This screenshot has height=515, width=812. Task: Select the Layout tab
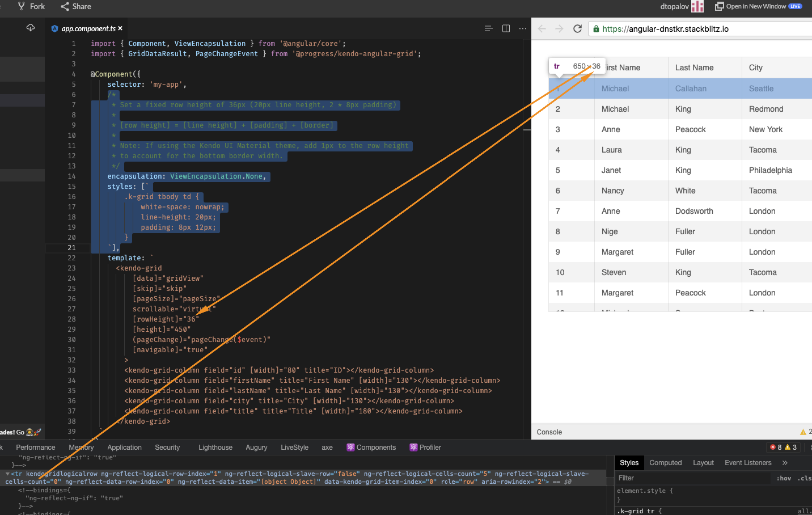(703, 463)
